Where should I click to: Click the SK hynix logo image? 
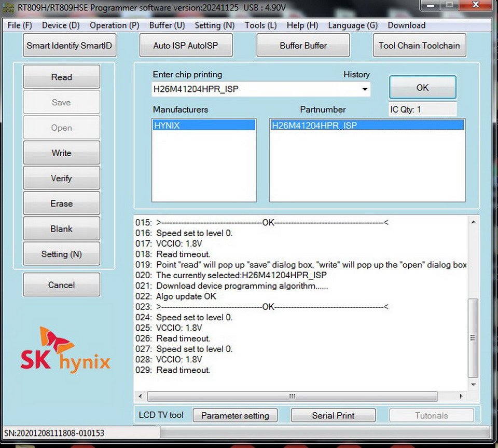(65, 349)
